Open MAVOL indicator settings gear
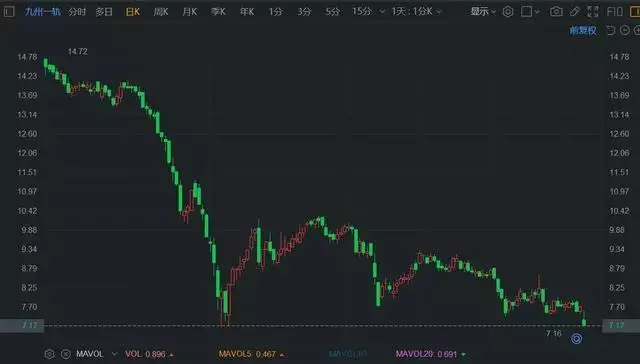This screenshot has height=364, width=640. click(49, 354)
